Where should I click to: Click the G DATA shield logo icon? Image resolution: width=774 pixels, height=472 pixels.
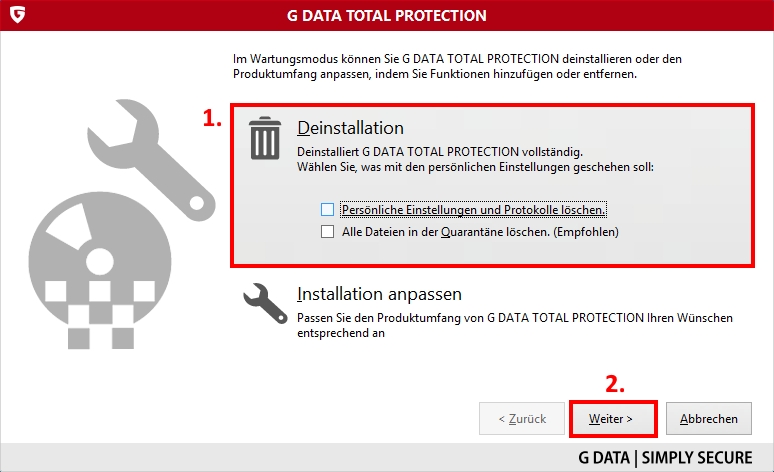(17, 15)
